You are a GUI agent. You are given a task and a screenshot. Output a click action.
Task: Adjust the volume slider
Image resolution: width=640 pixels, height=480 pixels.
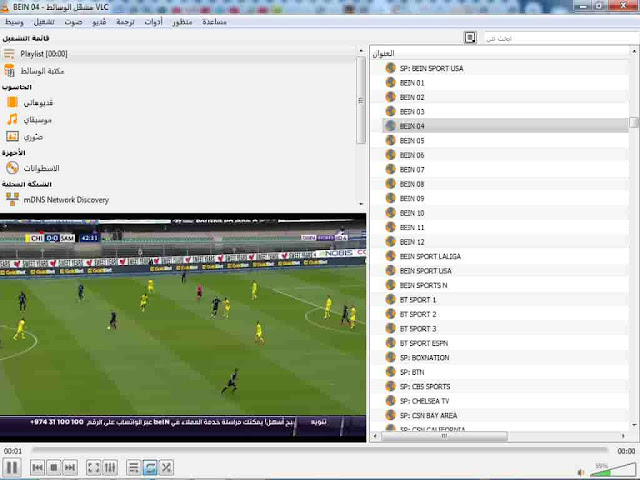[x=612, y=470]
